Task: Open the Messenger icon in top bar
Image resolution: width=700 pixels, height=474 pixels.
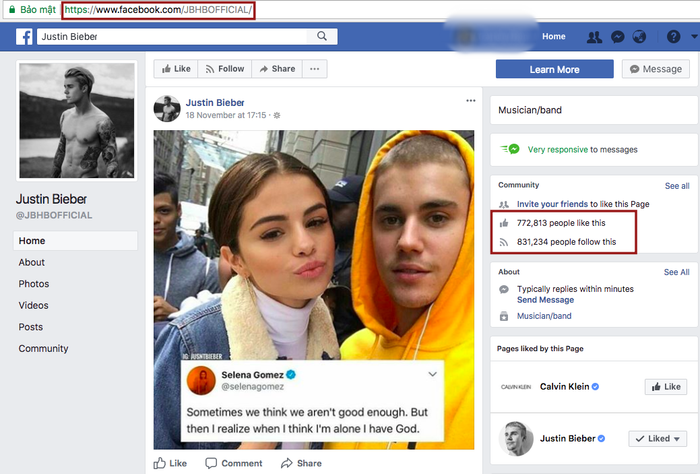Action: tap(617, 37)
